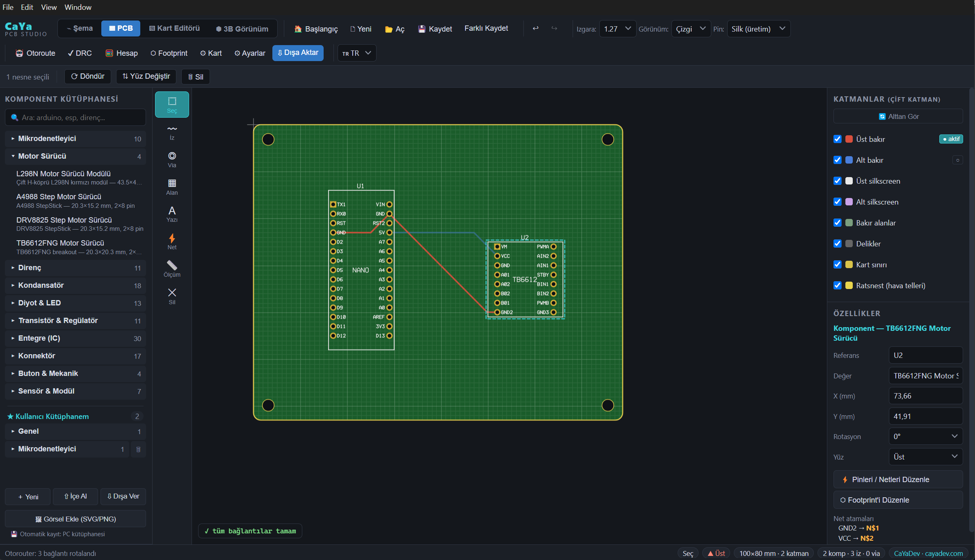Open the Izgara grid size dropdown
This screenshot has width=975, height=560.
pos(617,29)
